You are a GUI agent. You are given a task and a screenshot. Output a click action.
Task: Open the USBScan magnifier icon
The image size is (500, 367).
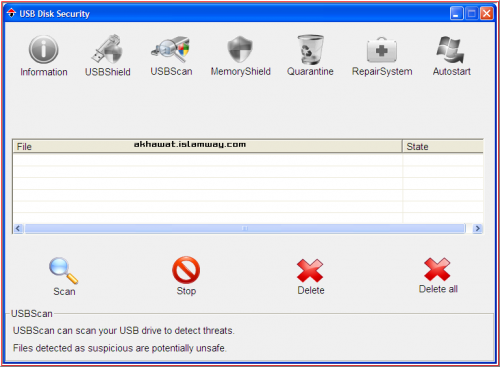(171, 49)
